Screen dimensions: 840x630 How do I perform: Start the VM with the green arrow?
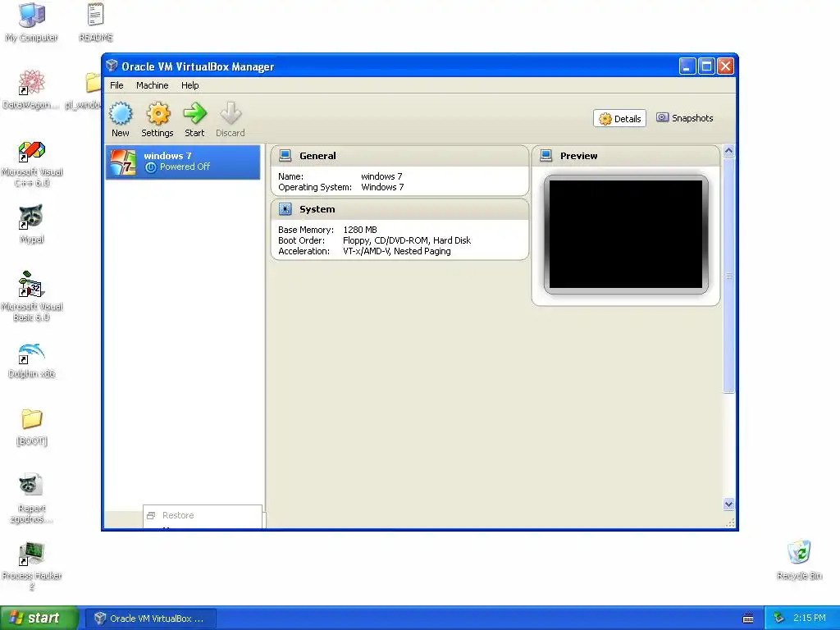[x=194, y=113]
